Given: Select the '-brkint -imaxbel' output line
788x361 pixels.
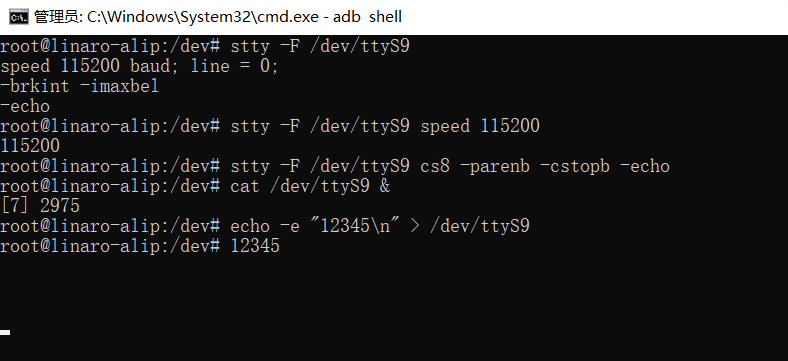Looking at the screenshot, I should tap(79, 86).
